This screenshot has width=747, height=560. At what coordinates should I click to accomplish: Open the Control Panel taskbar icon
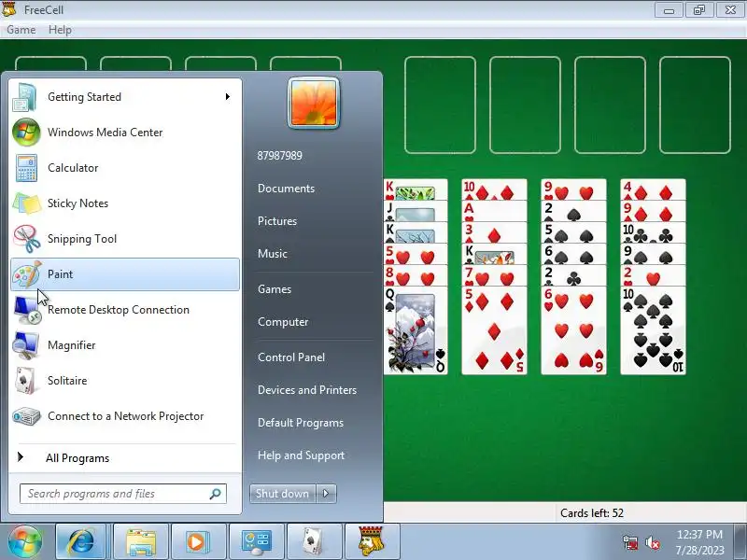click(x=256, y=542)
